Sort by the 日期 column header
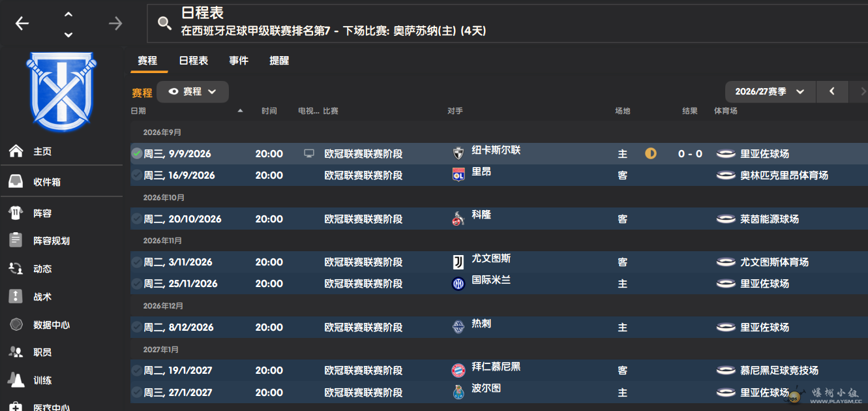The height and width of the screenshot is (411, 868). [138, 111]
